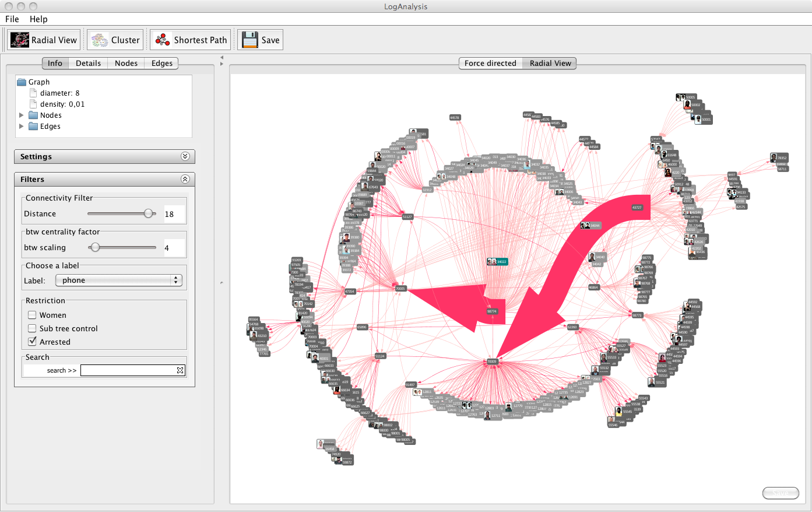812x512 pixels.
Task: Collapse the Filters panel chevron
Action: coord(185,179)
